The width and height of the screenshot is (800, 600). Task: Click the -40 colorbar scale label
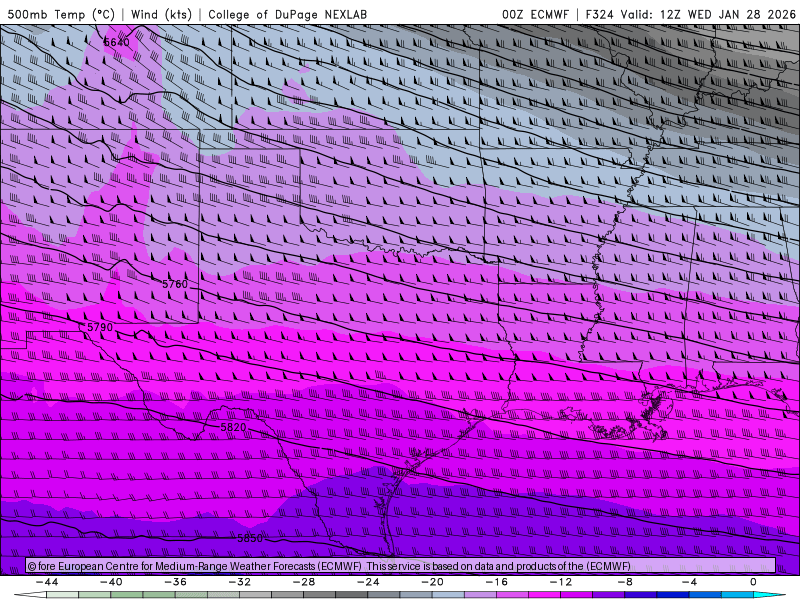[111, 582]
